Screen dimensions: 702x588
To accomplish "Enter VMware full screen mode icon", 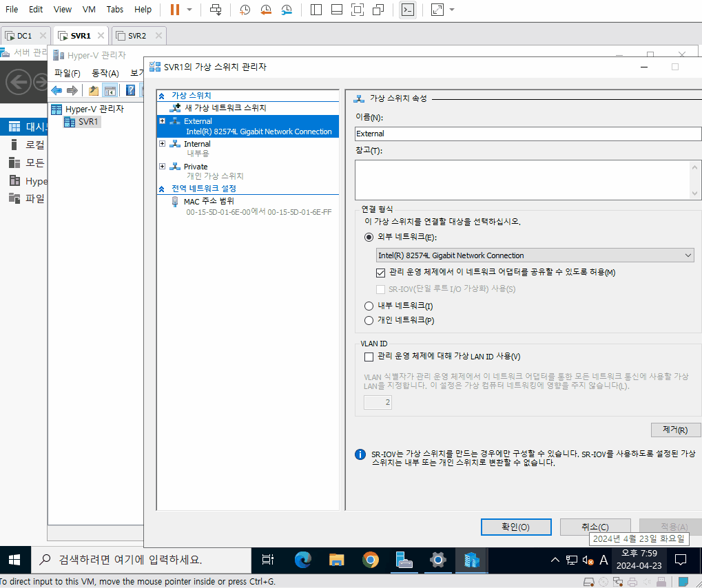I will click(358, 10).
